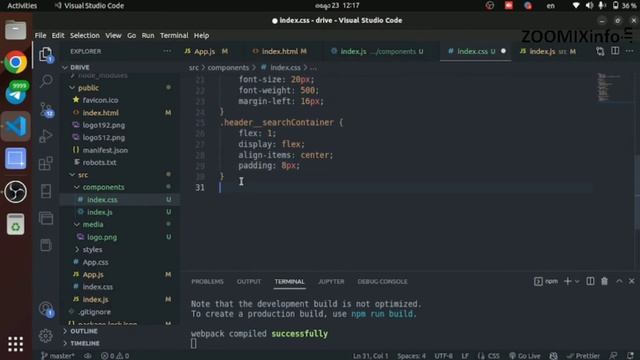This screenshot has height=360, width=640.
Task: Click the minimap code overview
Action: click(609, 87)
